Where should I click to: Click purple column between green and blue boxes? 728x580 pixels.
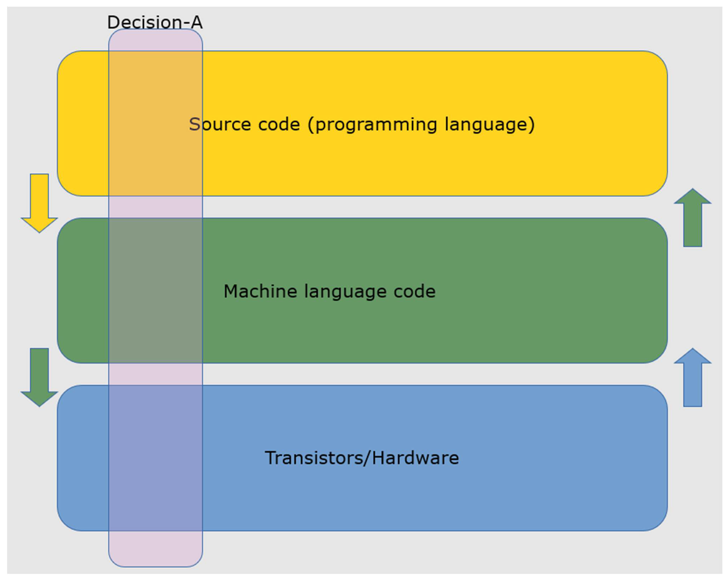pyautogui.click(x=155, y=374)
